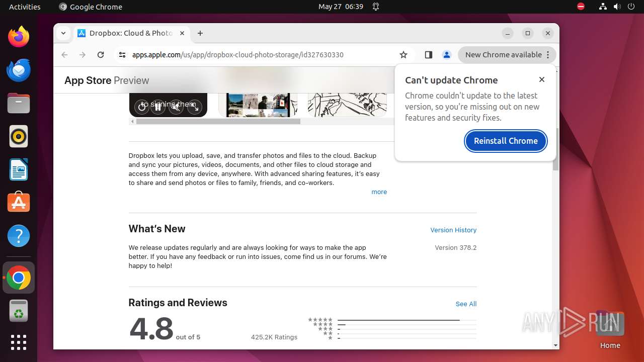Select the Dropbox: Cloud & Photo tab
Screen dimensions: 644x362
click(131, 33)
